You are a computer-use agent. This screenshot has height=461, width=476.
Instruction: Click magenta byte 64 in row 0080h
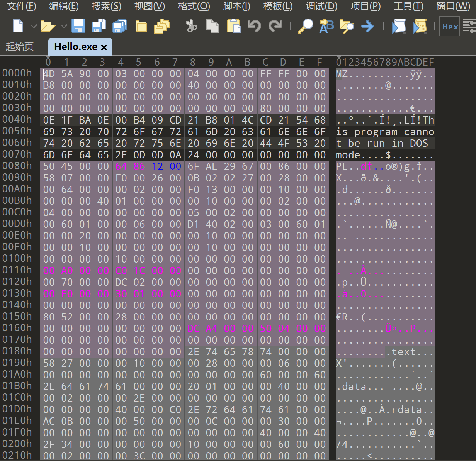(x=121, y=166)
